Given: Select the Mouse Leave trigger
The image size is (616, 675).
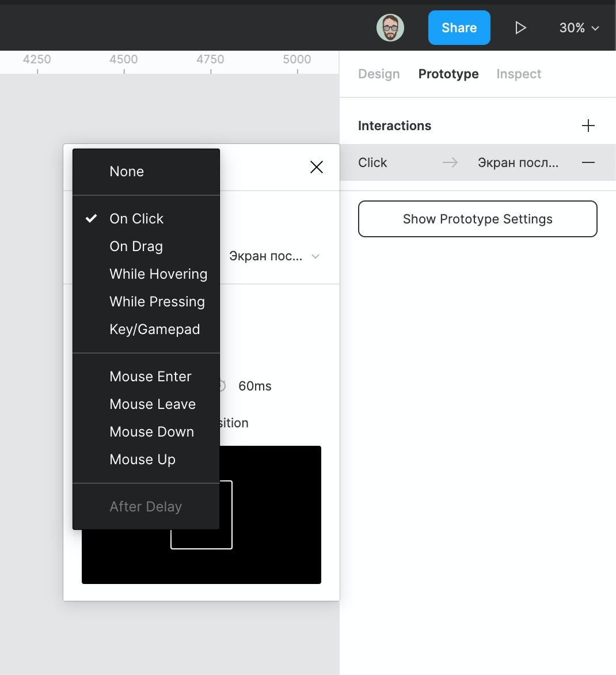Looking at the screenshot, I should point(146,404).
